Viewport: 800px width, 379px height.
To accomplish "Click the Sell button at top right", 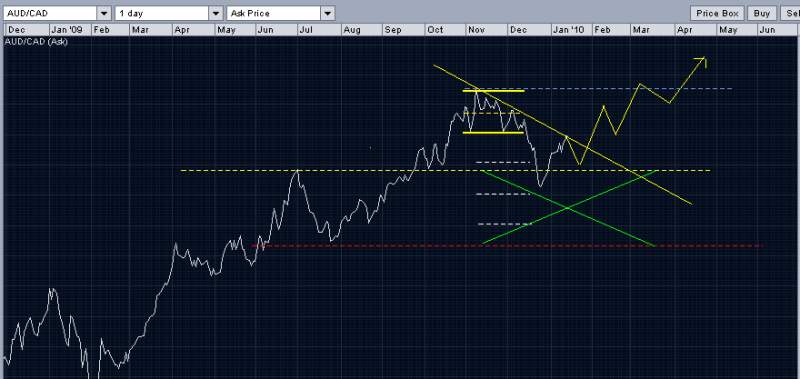I will 790,13.
